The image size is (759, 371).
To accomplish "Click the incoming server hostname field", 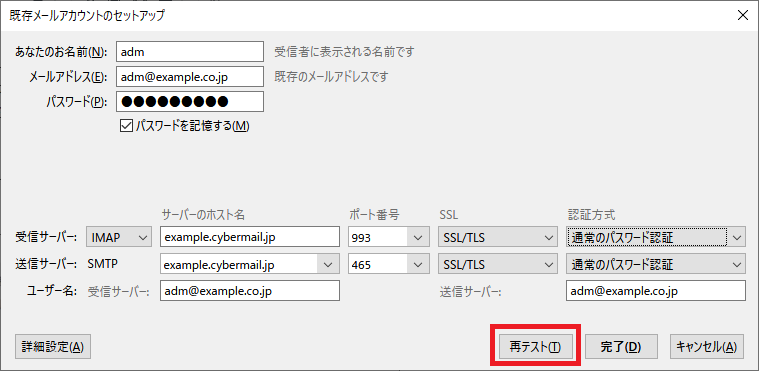I will pyautogui.click(x=250, y=237).
